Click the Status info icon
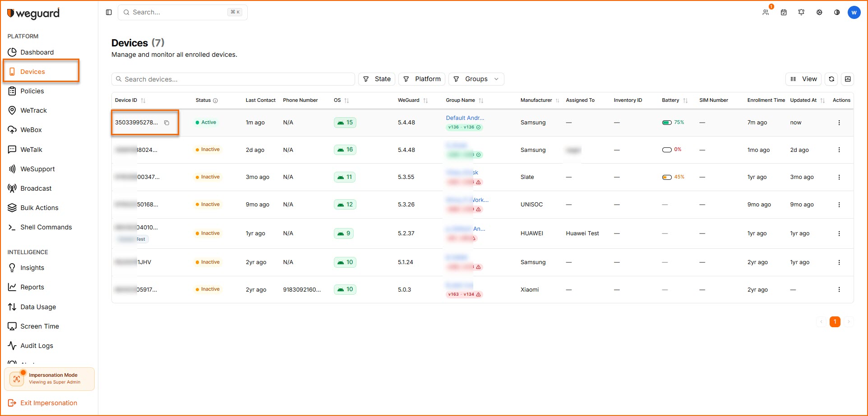 click(x=215, y=101)
